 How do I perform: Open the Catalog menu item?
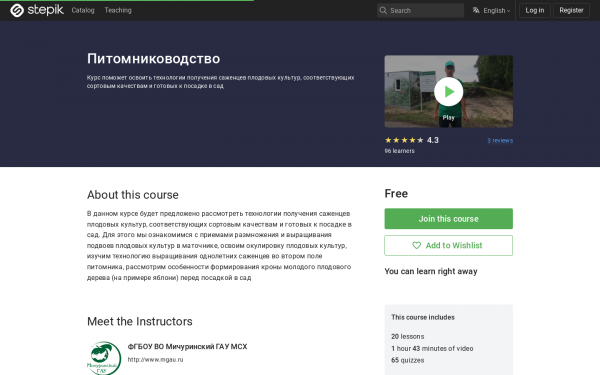point(83,10)
